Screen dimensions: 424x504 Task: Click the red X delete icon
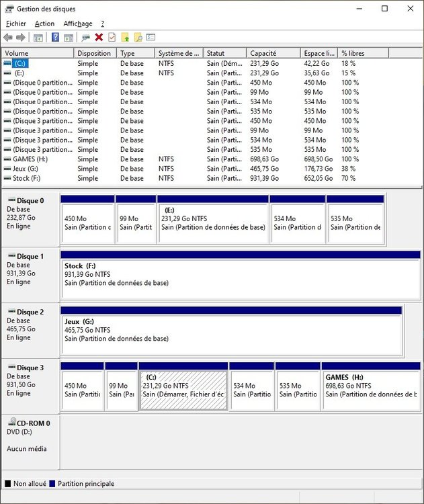tap(99, 37)
